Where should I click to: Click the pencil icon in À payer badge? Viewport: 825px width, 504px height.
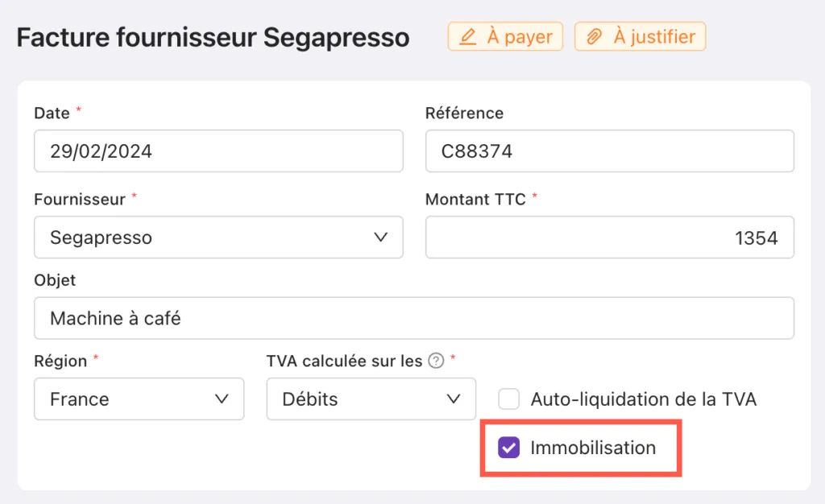coord(468,37)
